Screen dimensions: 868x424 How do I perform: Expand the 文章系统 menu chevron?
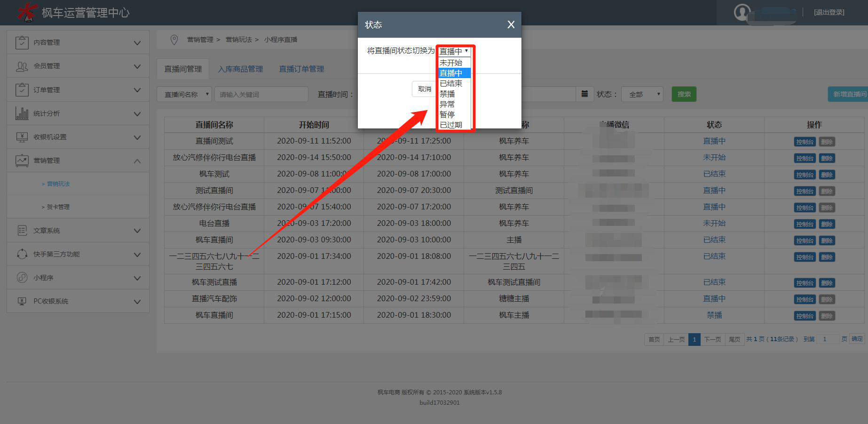click(137, 231)
